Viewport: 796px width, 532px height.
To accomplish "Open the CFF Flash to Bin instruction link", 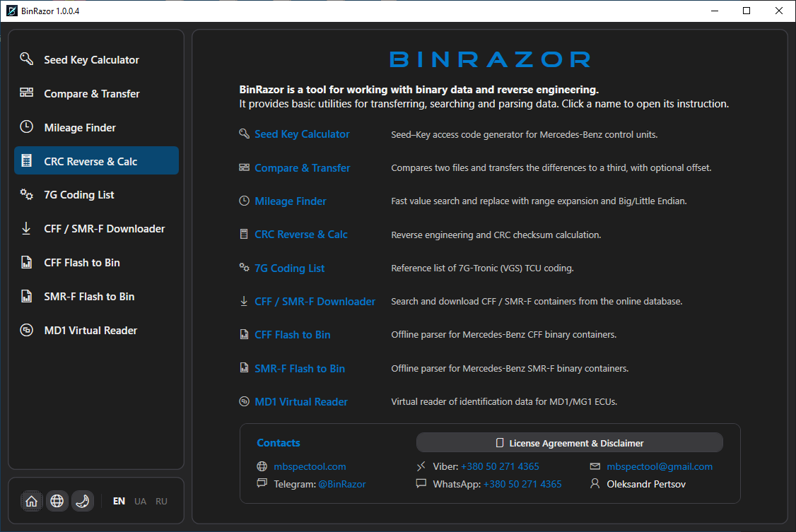I will click(293, 335).
